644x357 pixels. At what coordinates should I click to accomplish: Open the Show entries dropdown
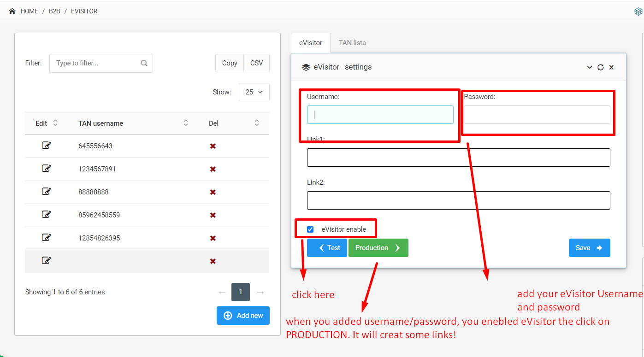(x=254, y=92)
